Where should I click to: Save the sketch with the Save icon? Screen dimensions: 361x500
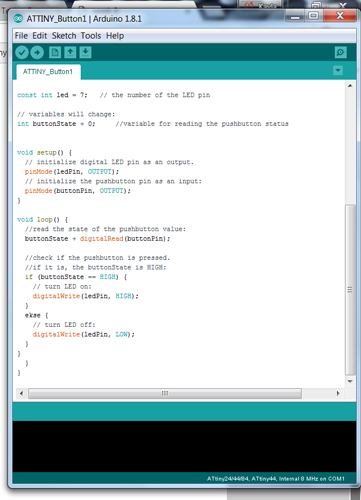pyautogui.click(x=85, y=52)
